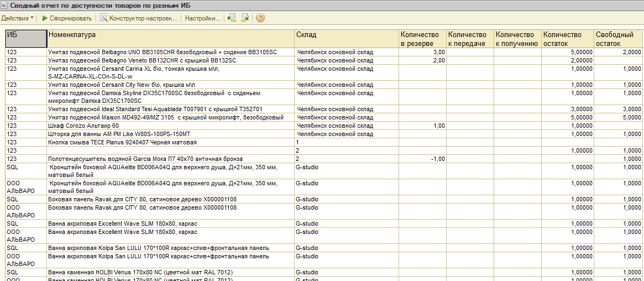Select Унитаз Ideal Standard Tesi Aquablade cell
Screen dimensions: 644x281
(x=171, y=110)
